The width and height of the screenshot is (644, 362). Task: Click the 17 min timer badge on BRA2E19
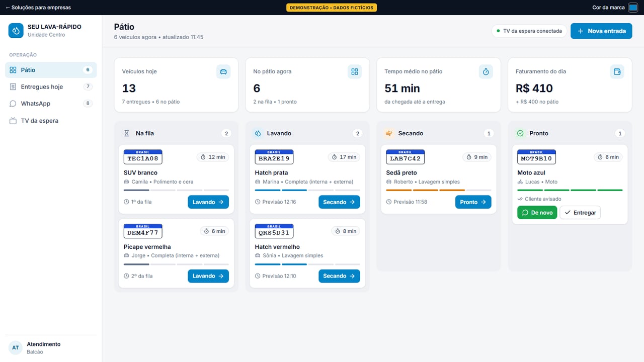344,157
